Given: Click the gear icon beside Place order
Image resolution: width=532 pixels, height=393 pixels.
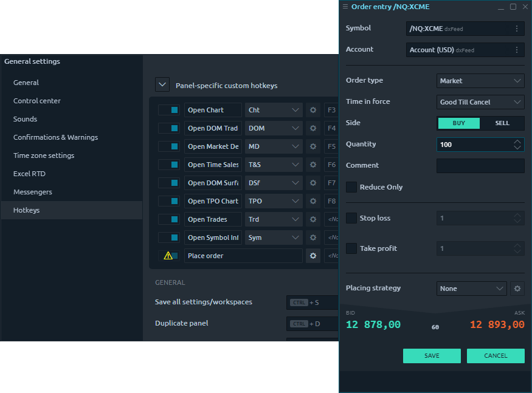Looking at the screenshot, I should click(x=313, y=256).
